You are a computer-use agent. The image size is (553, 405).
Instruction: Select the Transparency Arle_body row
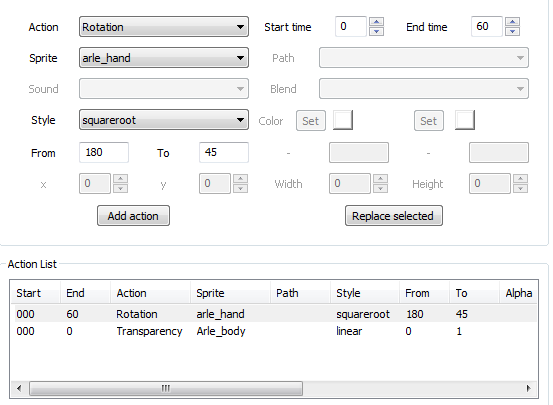pyautogui.click(x=274, y=331)
